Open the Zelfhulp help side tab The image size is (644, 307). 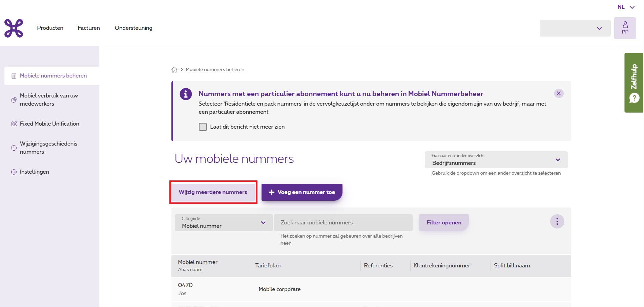click(x=633, y=83)
